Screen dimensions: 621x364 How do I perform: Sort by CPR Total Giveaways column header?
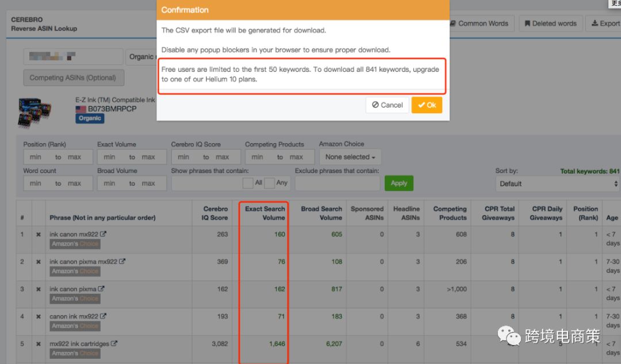coord(498,213)
